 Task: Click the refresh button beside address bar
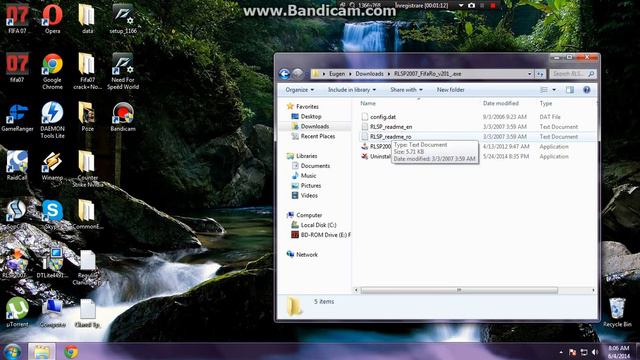[540, 74]
